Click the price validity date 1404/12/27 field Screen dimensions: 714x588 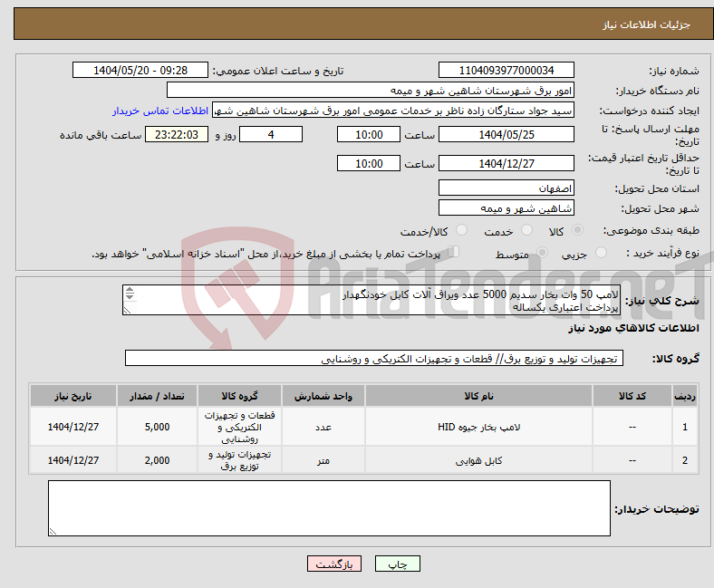pyautogui.click(x=506, y=163)
